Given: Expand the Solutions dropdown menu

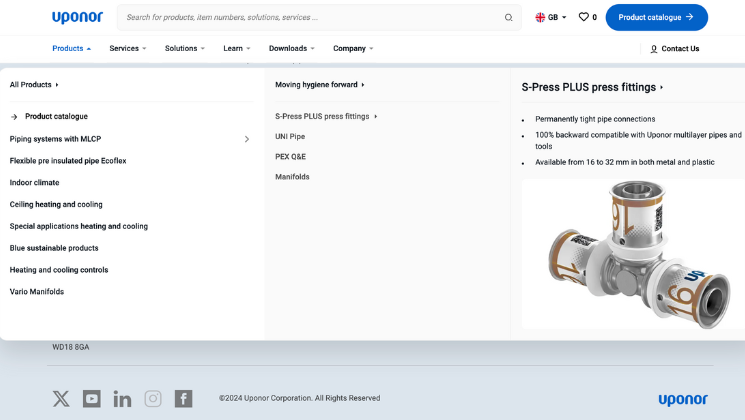Looking at the screenshot, I should 185,48.
